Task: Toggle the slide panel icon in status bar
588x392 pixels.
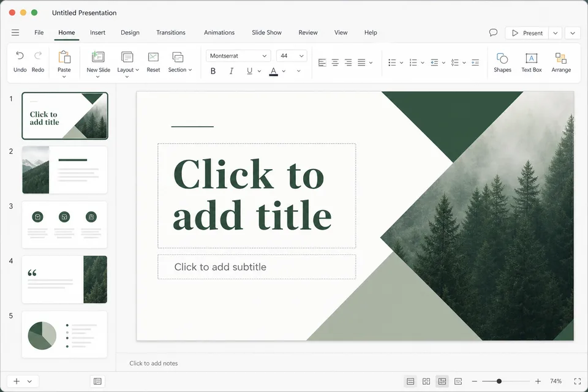Action: (x=97, y=381)
